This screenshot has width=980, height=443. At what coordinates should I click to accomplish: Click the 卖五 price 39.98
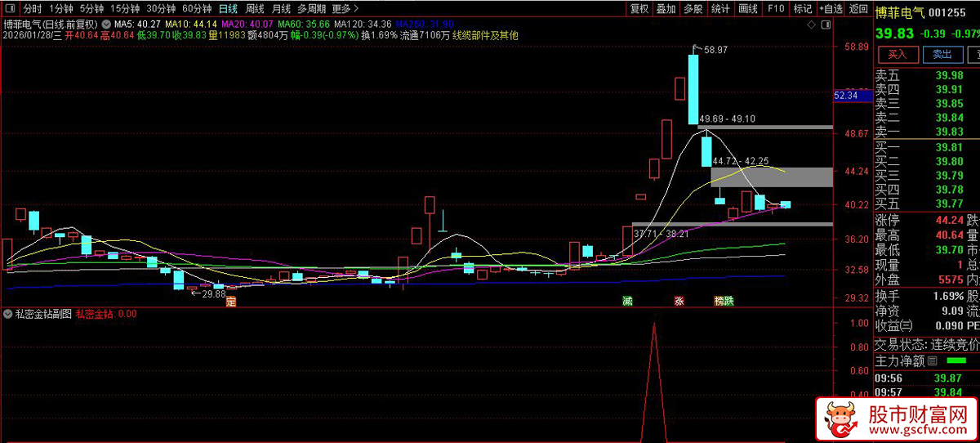pyautogui.click(x=949, y=76)
